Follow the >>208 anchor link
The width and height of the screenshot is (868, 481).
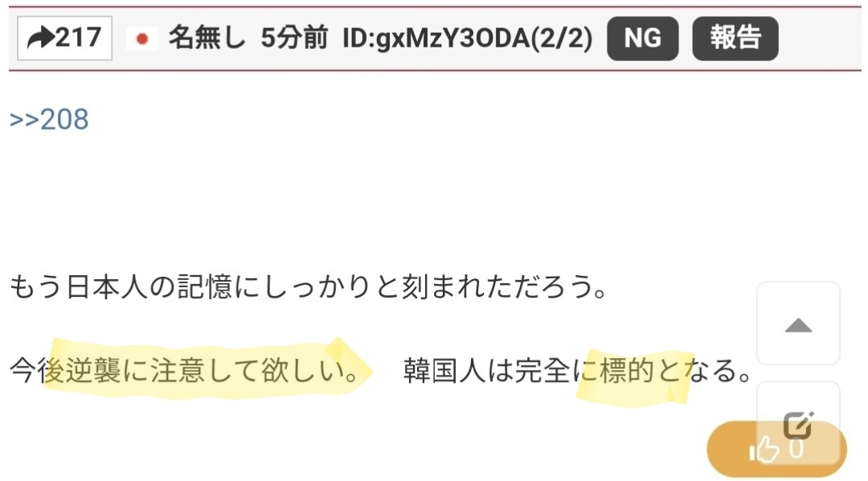coord(49,119)
